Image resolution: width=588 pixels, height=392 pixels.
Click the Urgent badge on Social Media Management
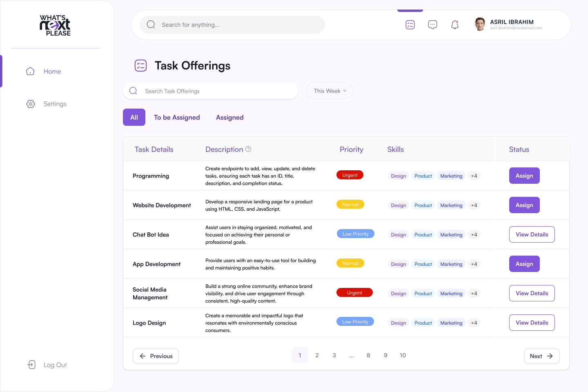coord(354,293)
